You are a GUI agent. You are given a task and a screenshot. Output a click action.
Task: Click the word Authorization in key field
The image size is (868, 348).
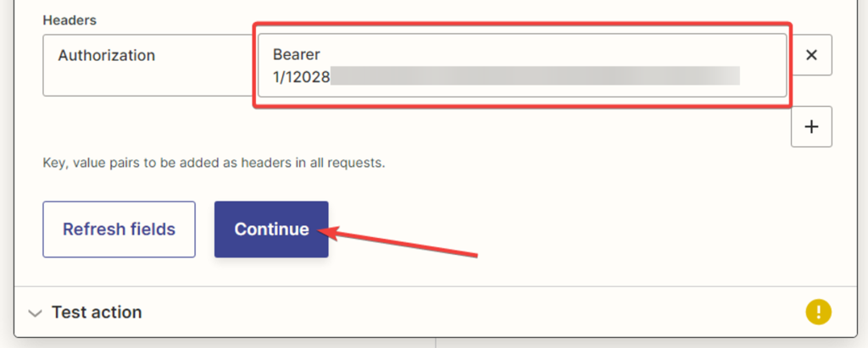[x=106, y=56]
